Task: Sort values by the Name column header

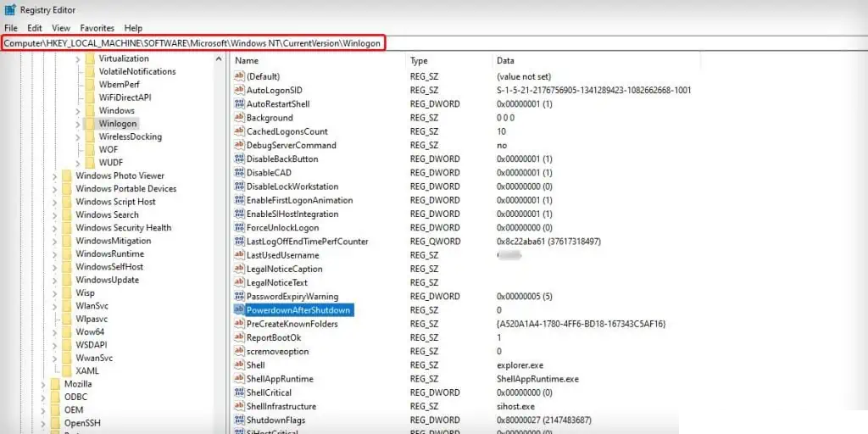Action: (x=247, y=61)
